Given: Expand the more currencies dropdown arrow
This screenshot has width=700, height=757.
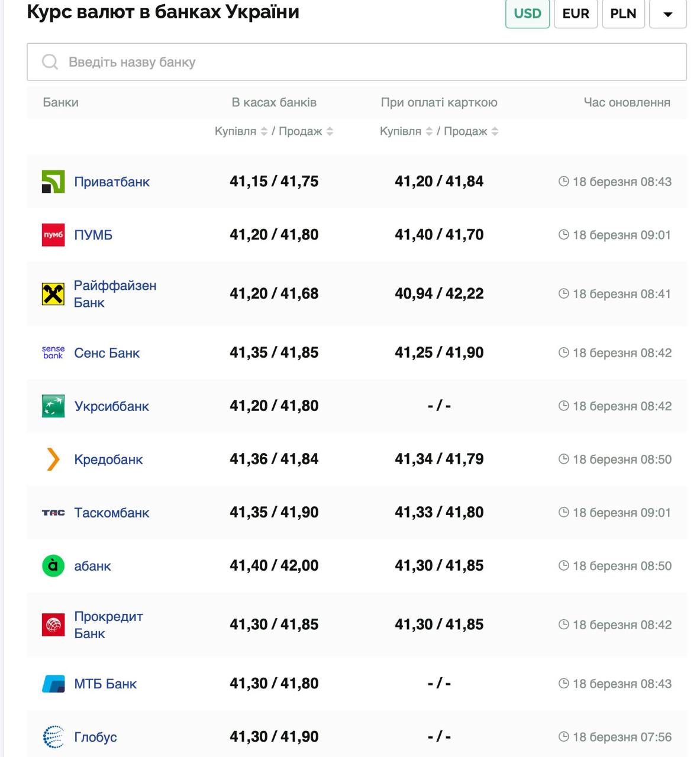Looking at the screenshot, I should (x=667, y=14).
